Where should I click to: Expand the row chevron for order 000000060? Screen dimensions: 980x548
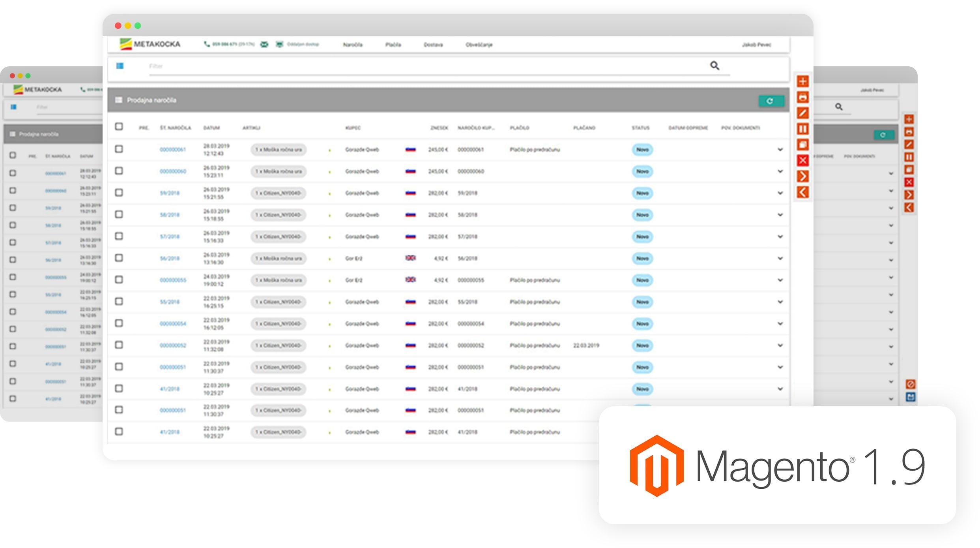[x=780, y=171]
